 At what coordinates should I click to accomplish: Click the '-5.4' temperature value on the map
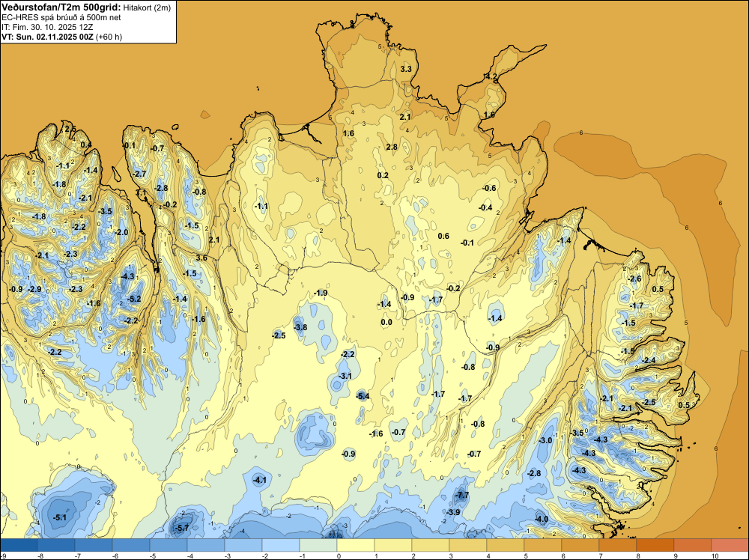[363, 396]
